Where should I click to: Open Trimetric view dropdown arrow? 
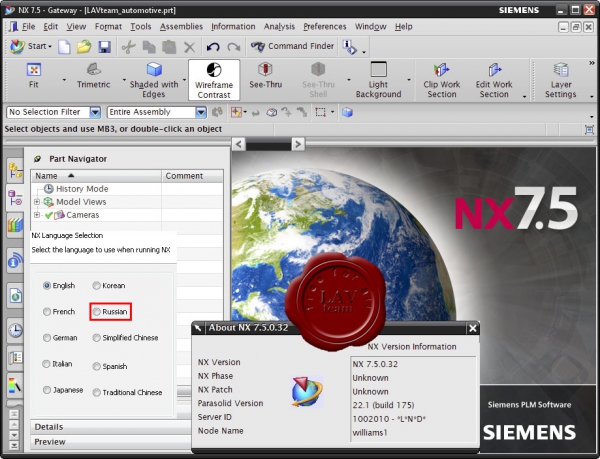click(x=124, y=80)
